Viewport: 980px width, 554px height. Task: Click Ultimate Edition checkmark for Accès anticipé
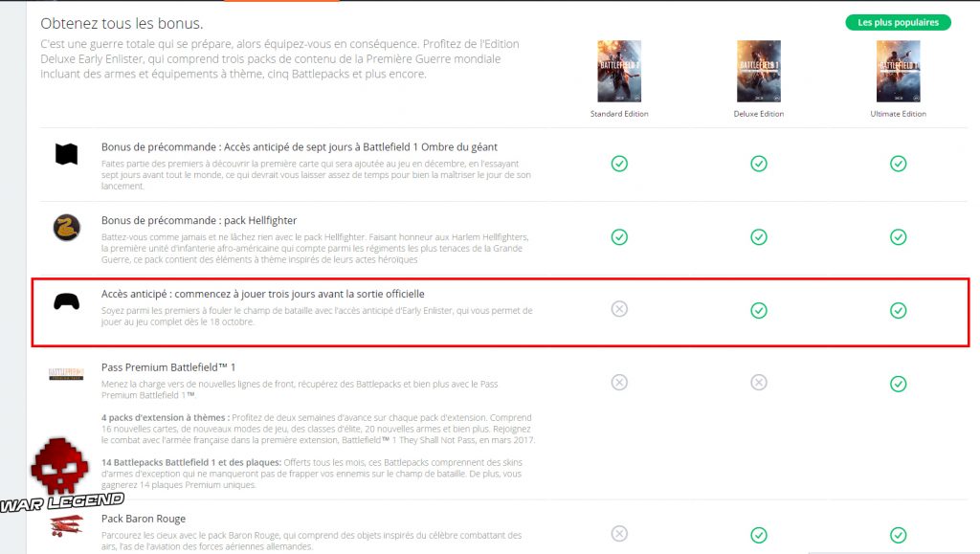[898, 309]
